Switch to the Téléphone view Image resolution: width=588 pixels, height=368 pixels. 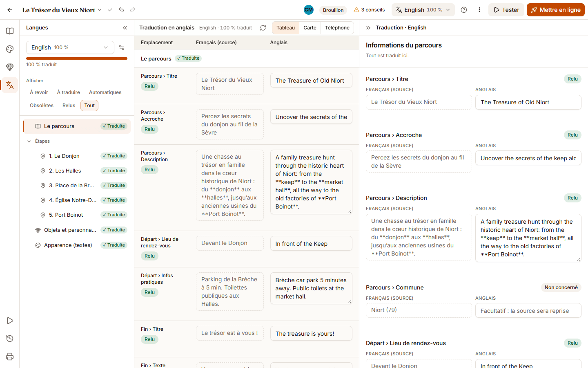(337, 28)
